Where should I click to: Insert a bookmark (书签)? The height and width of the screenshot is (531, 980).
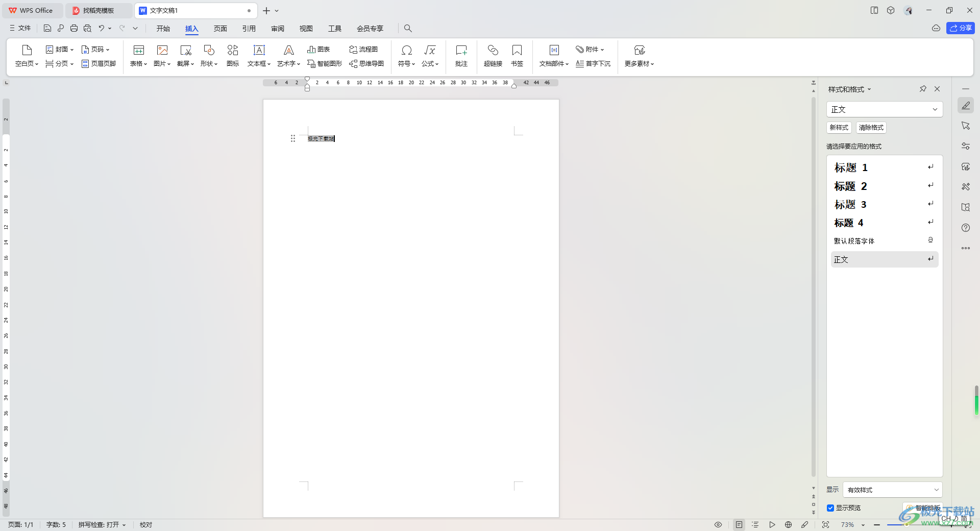pyautogui.click(x=517, y=56)
